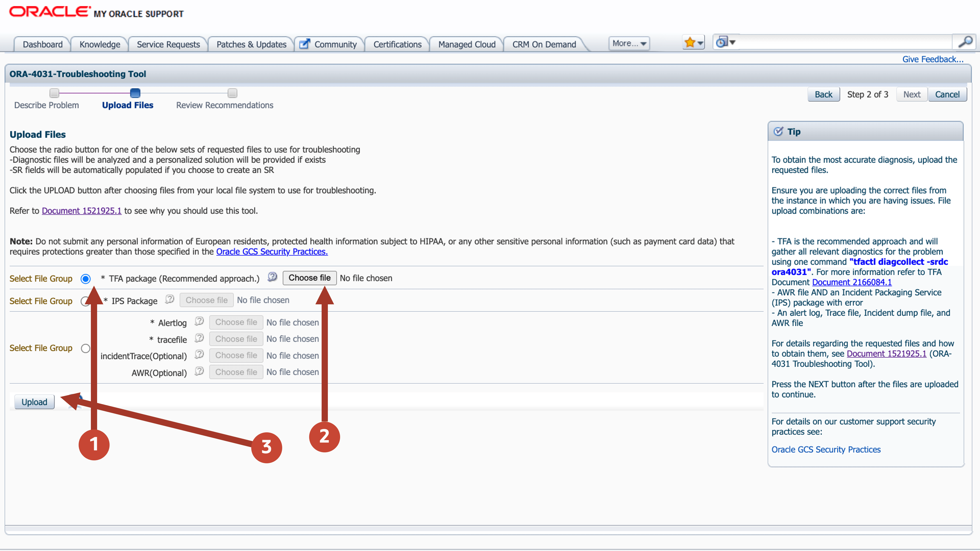Click the Oracle logo
This screenshot has height=551, width=980.
[50, 12]
